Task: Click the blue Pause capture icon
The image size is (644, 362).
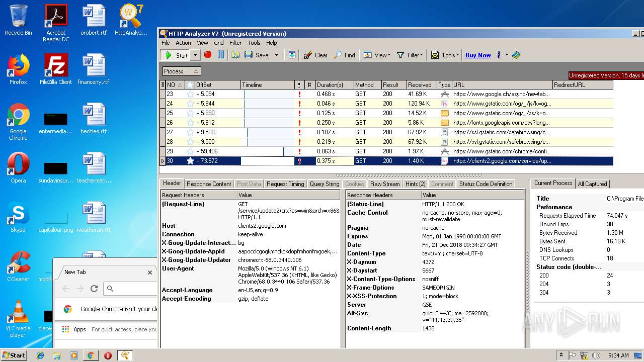Action: tap(220, 55)
